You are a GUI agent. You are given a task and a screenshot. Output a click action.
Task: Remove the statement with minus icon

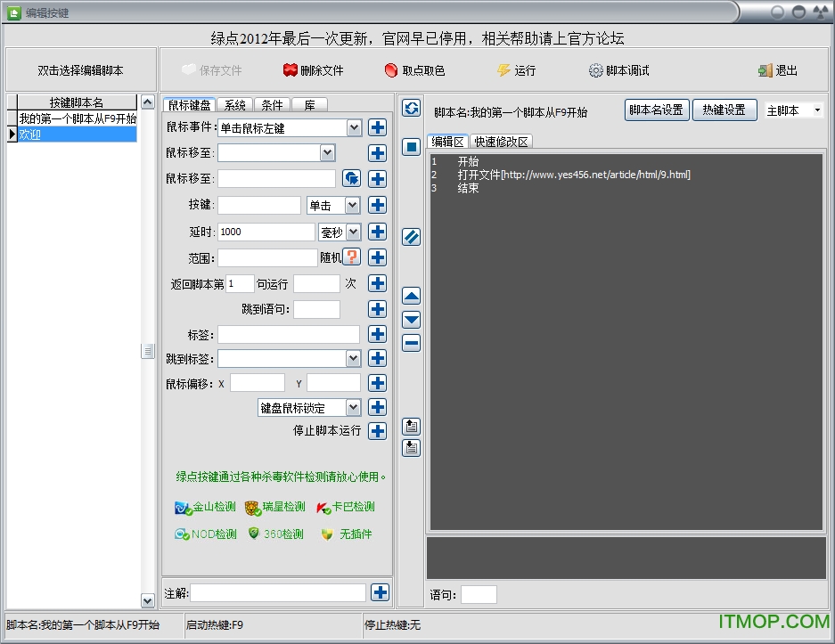point(411,343)
